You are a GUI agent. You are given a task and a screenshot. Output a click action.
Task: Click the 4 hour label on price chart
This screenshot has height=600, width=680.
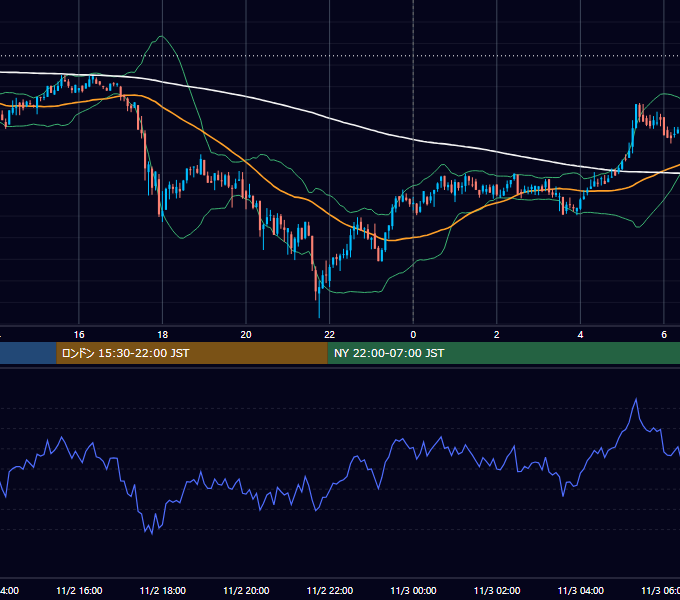[580, 335]
